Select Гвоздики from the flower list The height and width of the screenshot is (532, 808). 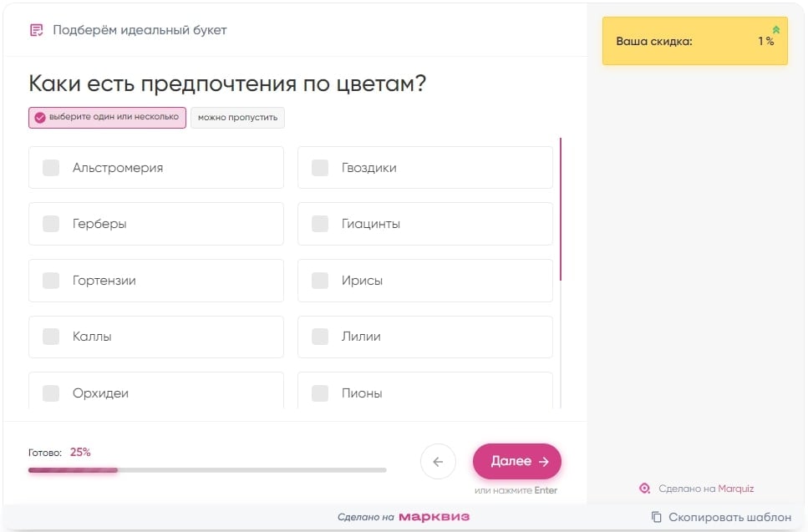pyautogui.click(x=424, y=167)
